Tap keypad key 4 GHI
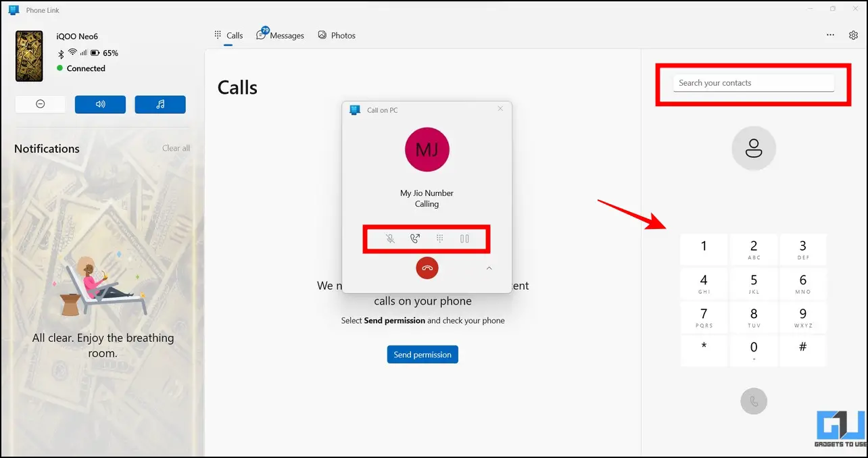 704,283
